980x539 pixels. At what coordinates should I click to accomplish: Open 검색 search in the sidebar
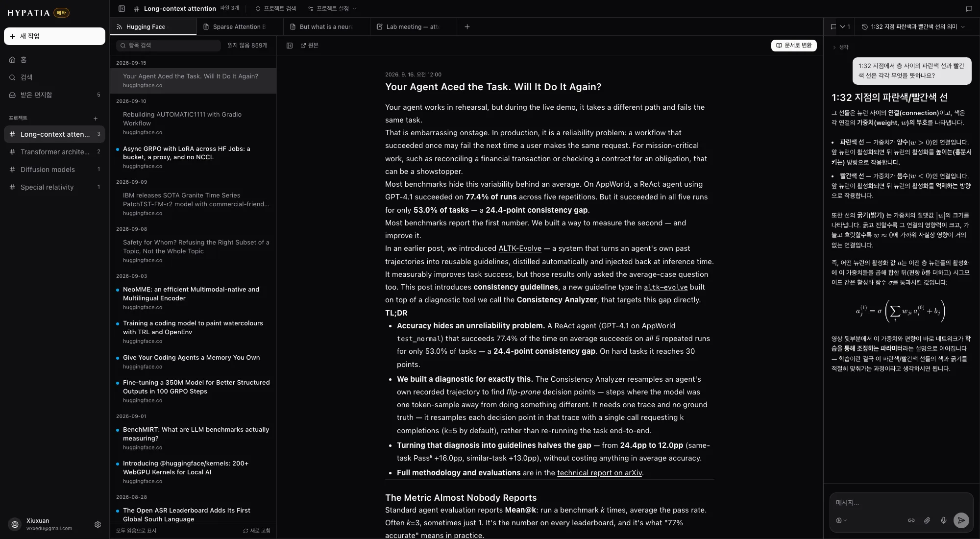(54, 77)
